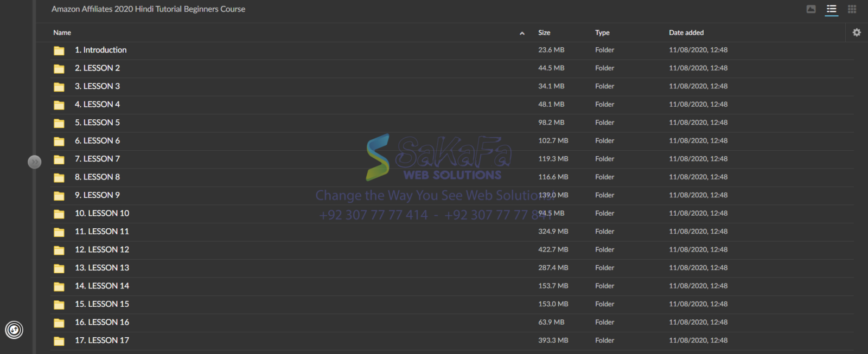Click folder icon for 1. Introduction
Viewport: 868px width, 354px height.
tap(59, 50)
